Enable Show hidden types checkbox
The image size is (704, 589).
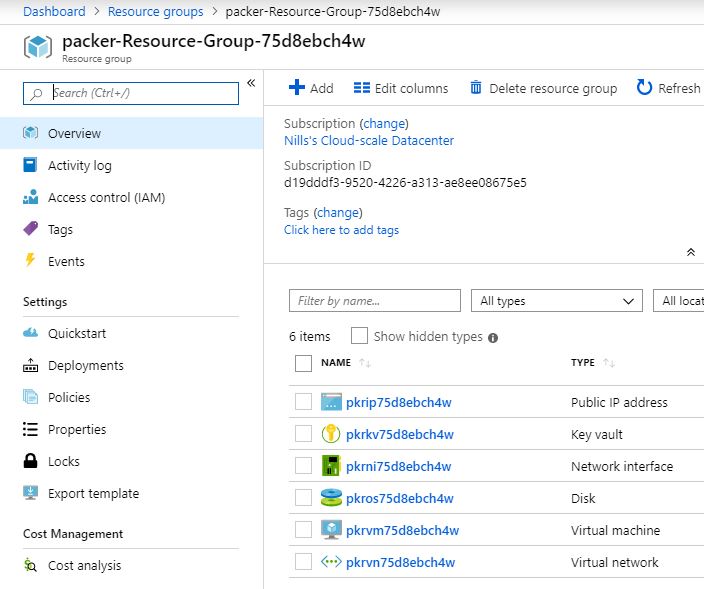359,336
